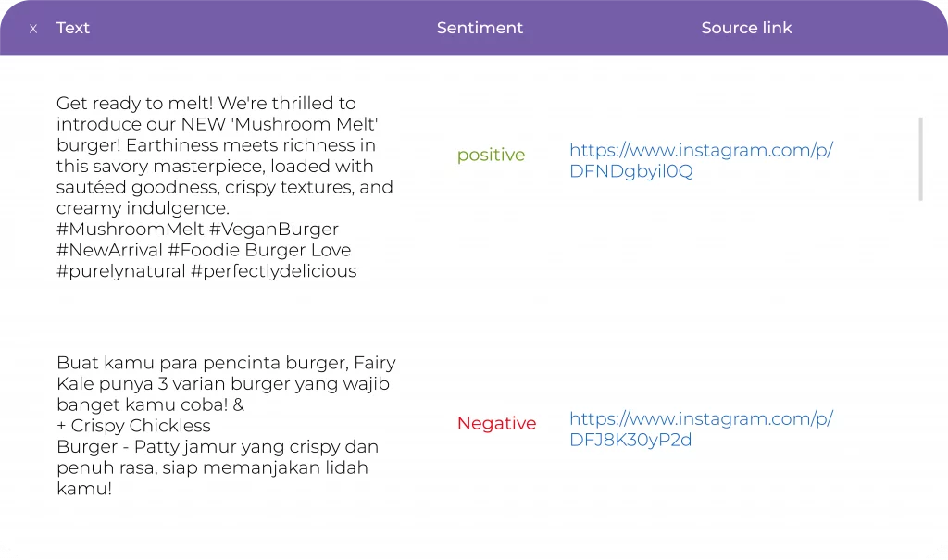Click the '+ Crispy Chickless' line
948x560 pixels.
coord(133,426)
